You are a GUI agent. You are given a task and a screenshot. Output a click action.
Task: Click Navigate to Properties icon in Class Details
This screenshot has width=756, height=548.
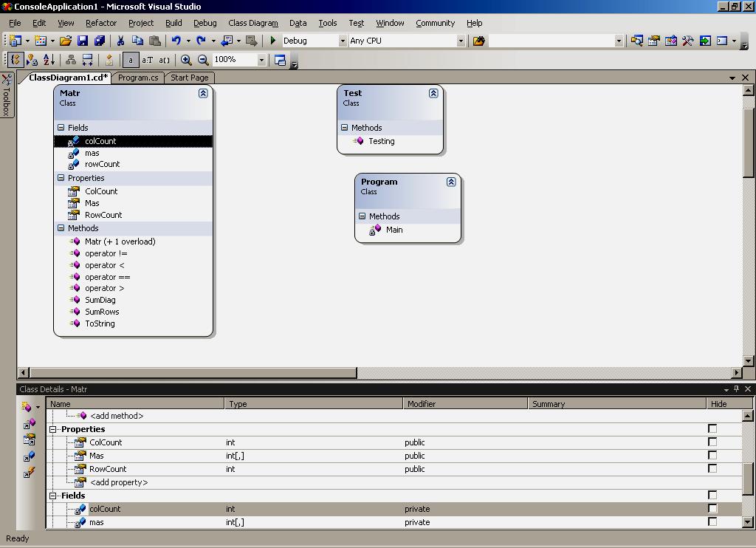30,439
